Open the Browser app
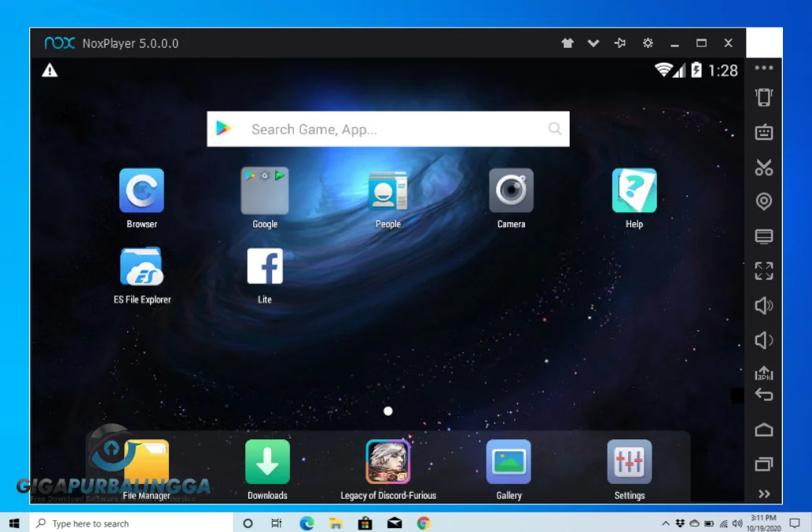Viewport: 812px width, 532px height. (141, 190)
